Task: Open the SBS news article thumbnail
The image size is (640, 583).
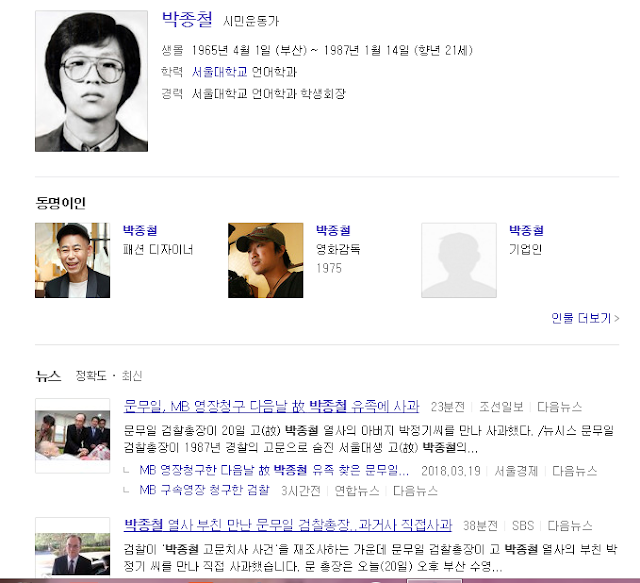Action: point(73,548)
